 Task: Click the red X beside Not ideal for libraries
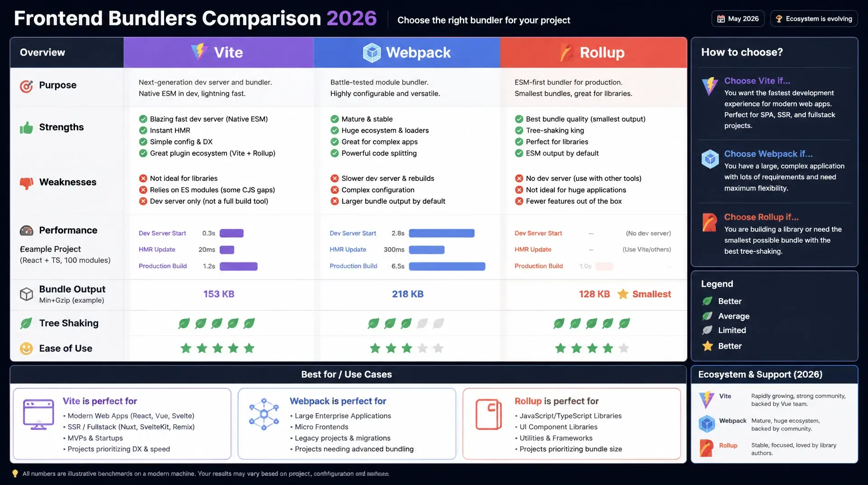[x=143, y=178]
